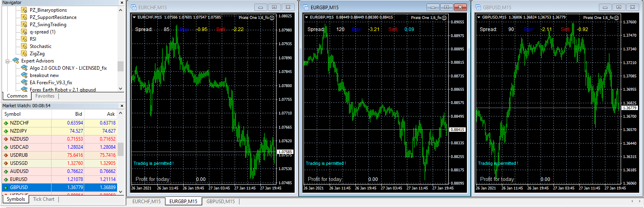Select the EURUSD row in Market Watch
Screen dimensions: 644x208
pos(19,179)
